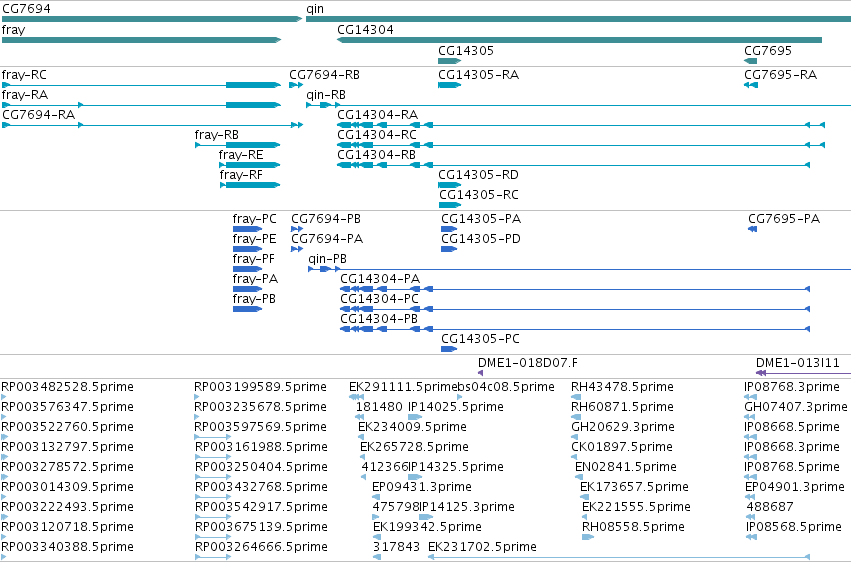Select EST RH43478.5prime label
This screenshot has width=851, height=562.
coord(622,387)
